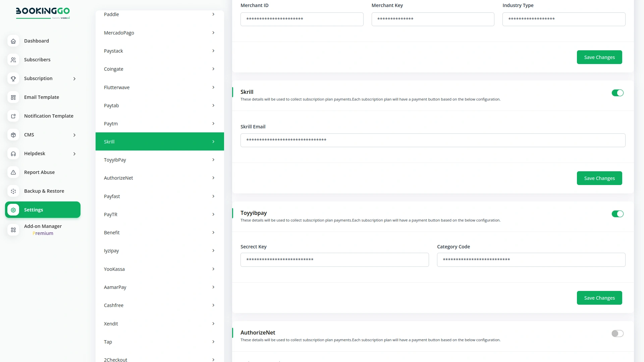Image resolution: width=644 pixels, height=362 pixels.
Task: Select the Add-on Manager grid icon
Action: pyautogui.click(x=13, y=230)
